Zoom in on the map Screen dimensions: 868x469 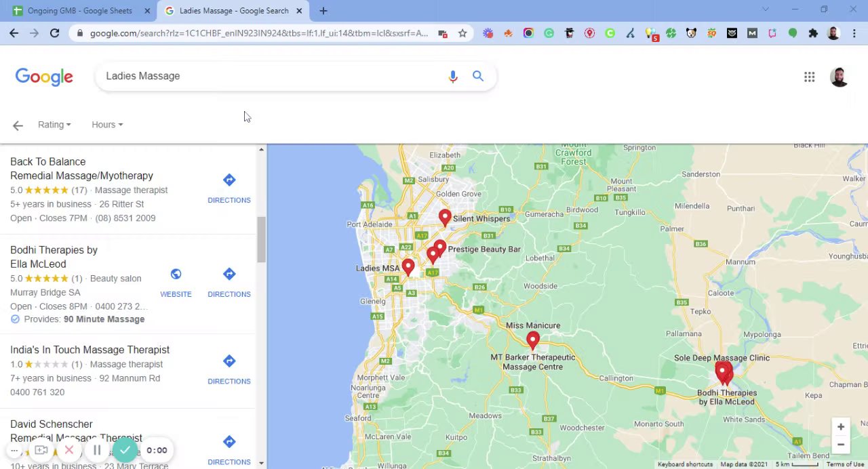[840, 427]
